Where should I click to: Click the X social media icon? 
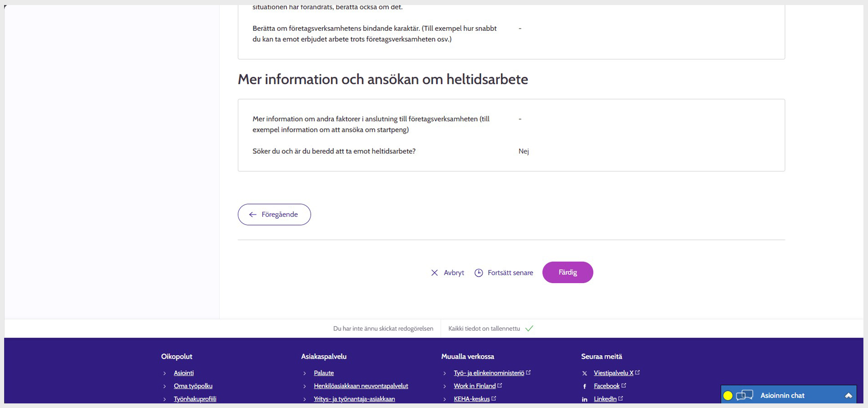point(585,374)
